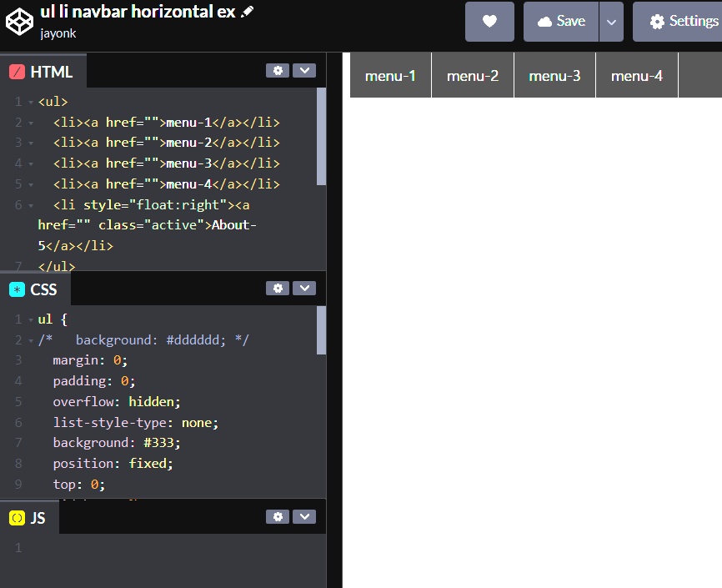Click the CodePen logo icon
The image size is (722, 588).
pyautogui.click(x=18, y=22)
